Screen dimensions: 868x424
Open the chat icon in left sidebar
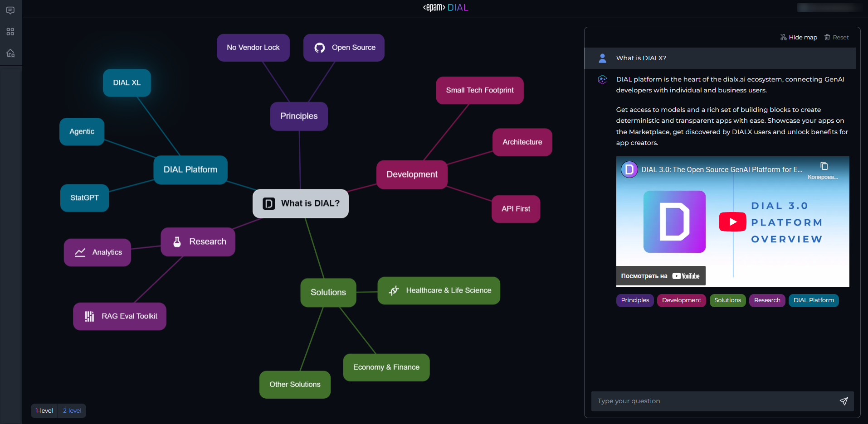coord(10,10)
